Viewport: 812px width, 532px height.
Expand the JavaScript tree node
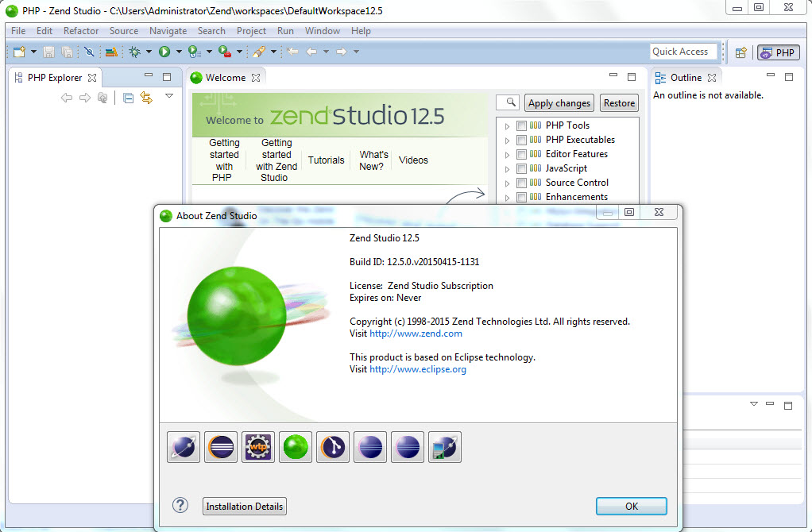tap(507, 169)
